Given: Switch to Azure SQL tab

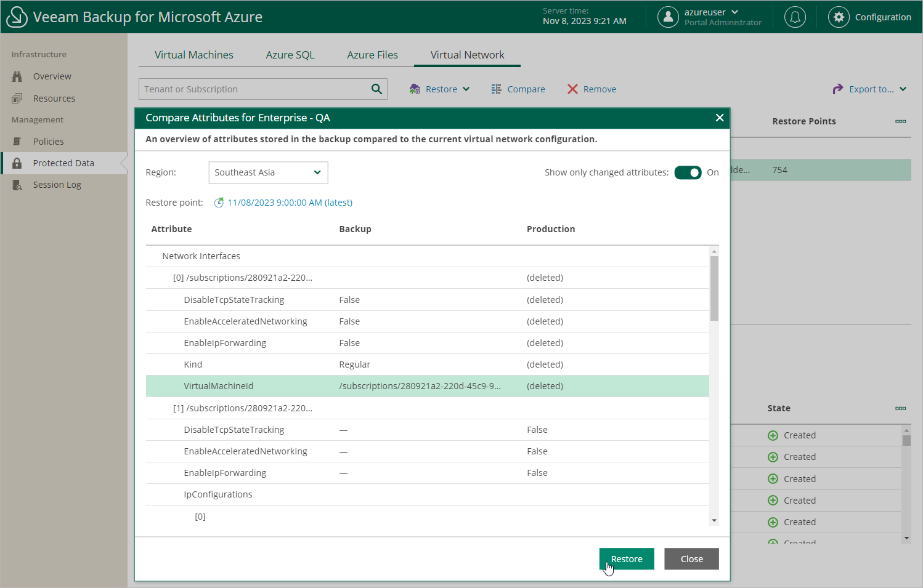Looking at the screenshot, I should (x=290, y=55).
